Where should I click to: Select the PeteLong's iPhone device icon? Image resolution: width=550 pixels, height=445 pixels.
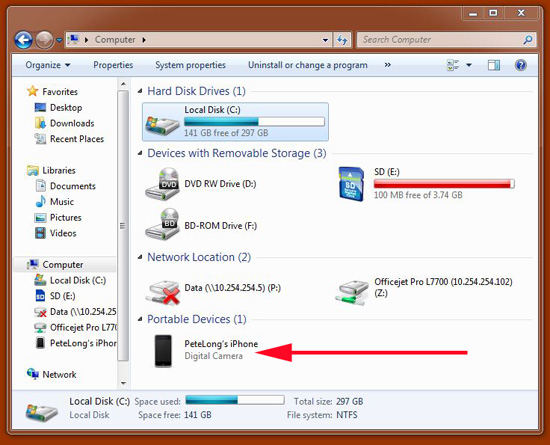click(163, 351)
